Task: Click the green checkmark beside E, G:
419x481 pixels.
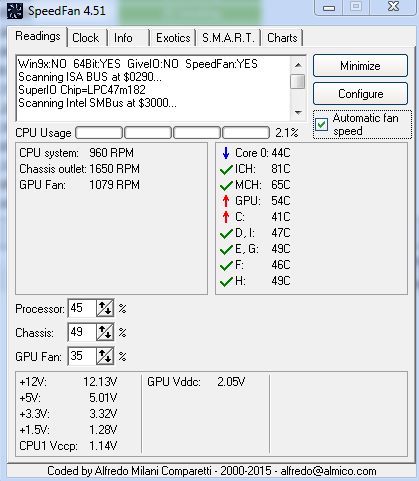Action: tap(226, 249)
